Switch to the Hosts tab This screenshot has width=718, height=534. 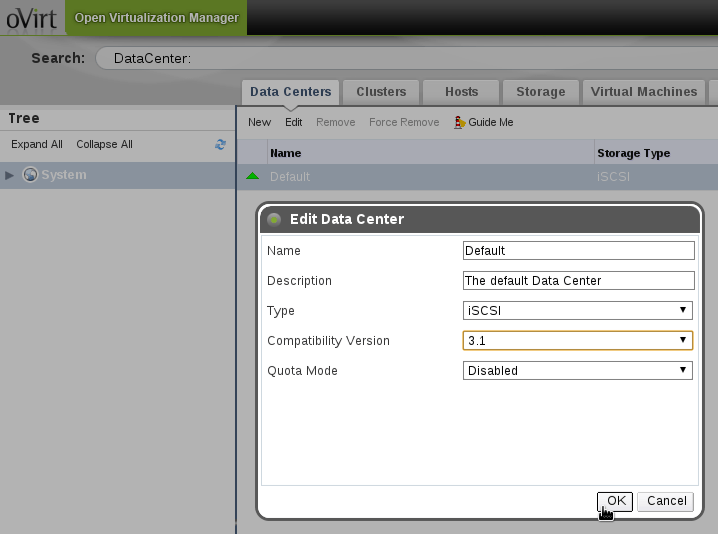pos(461,92)
